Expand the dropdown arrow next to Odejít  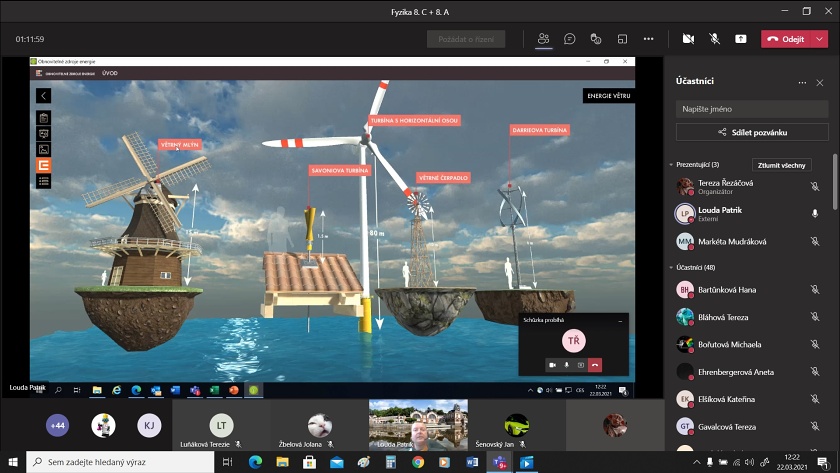[821, 39]
